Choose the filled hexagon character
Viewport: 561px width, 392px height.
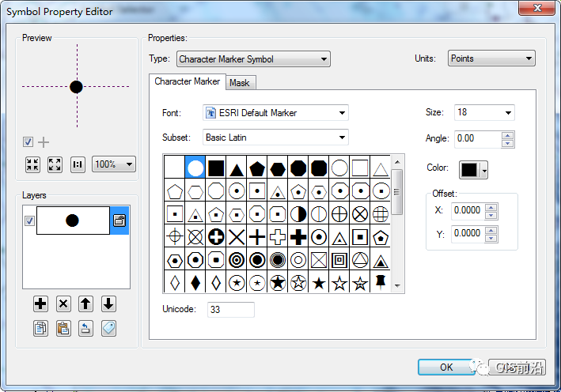[x=278, y=168]
